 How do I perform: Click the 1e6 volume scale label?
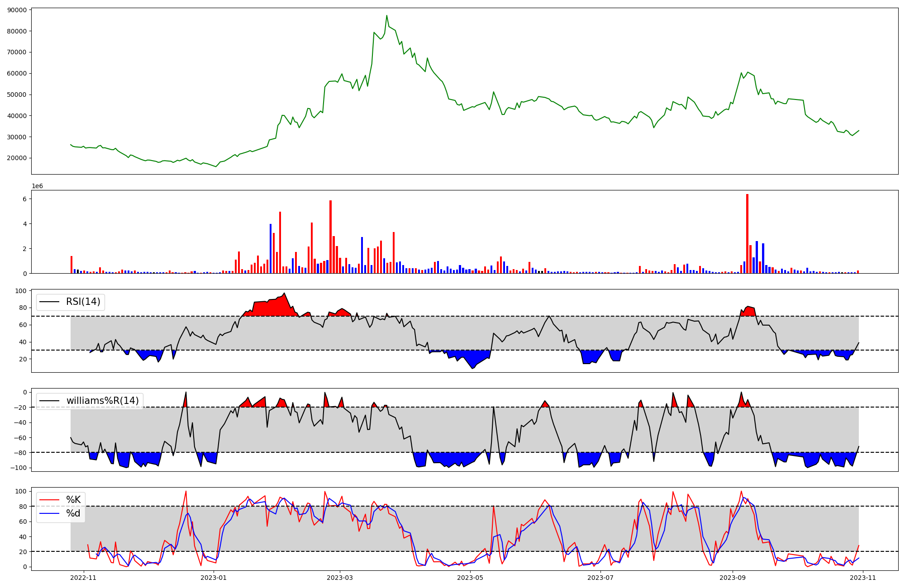click(37, 186)
